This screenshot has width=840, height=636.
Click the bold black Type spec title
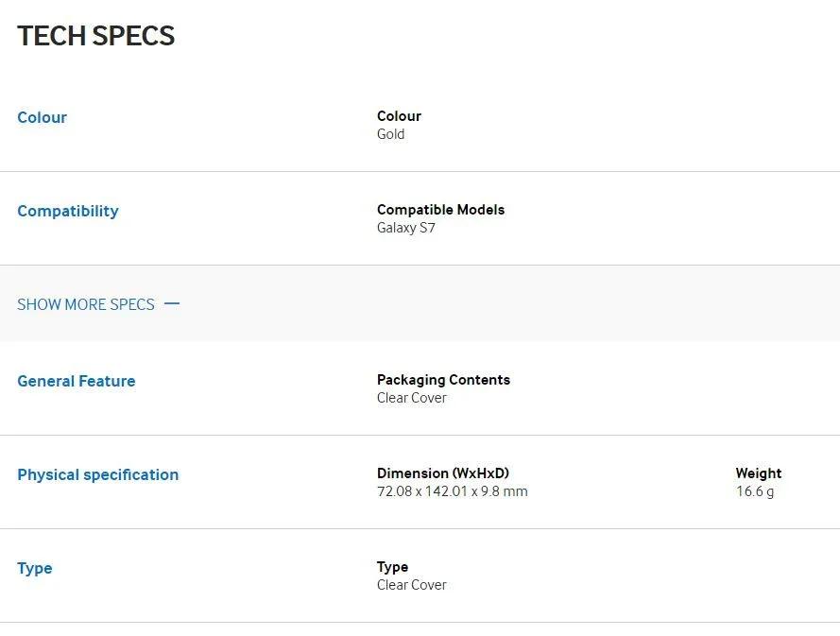392,567
